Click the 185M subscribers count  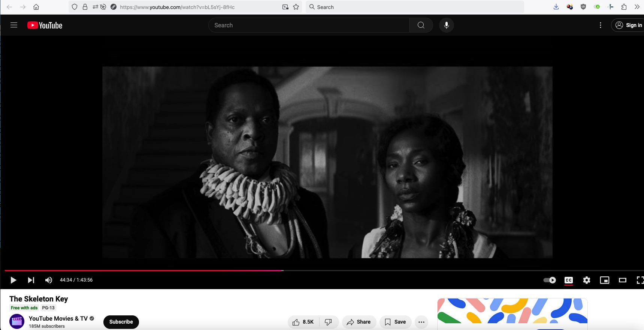(47, 326)
